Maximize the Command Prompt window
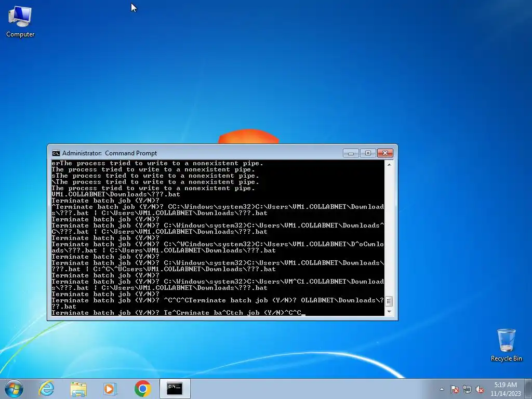Viewport: 532px width, 399px height. point(368,153)
